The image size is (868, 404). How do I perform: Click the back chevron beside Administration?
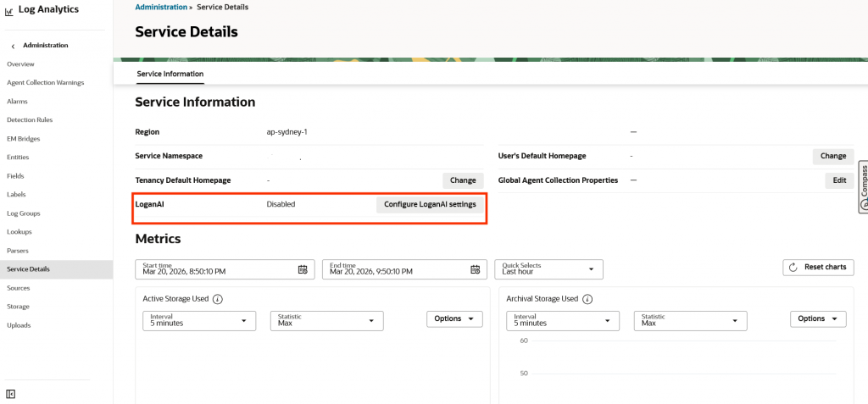pyautogui.click(x=13, y=46)
